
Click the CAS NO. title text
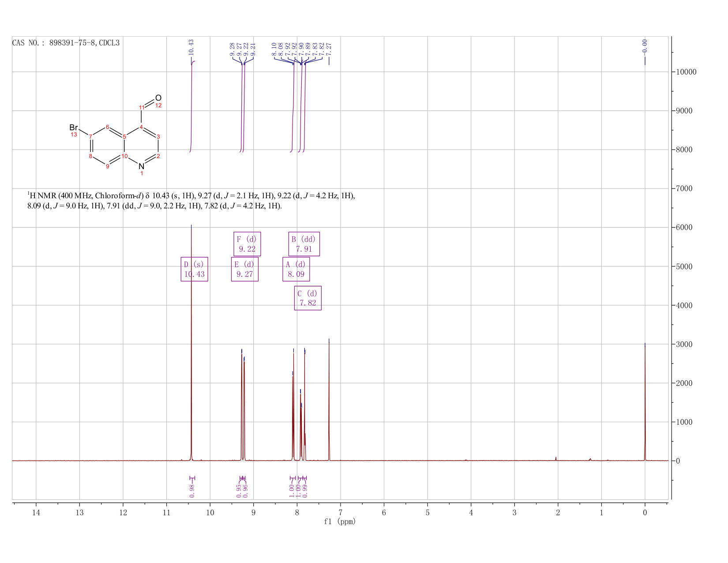(x=66, y=43)
